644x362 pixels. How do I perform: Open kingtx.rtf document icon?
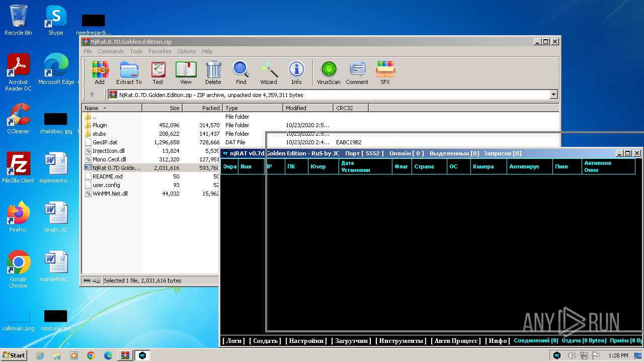[x=55, y=217]
